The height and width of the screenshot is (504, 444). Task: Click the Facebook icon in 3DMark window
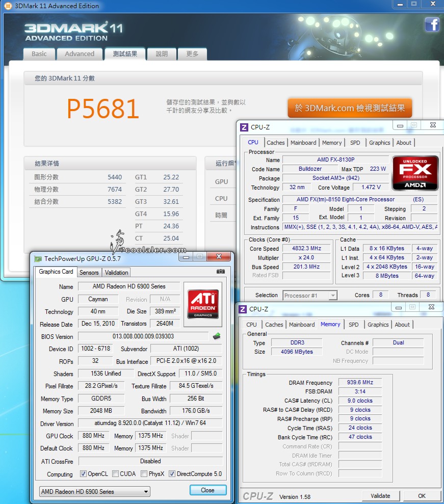coord(432,24)
